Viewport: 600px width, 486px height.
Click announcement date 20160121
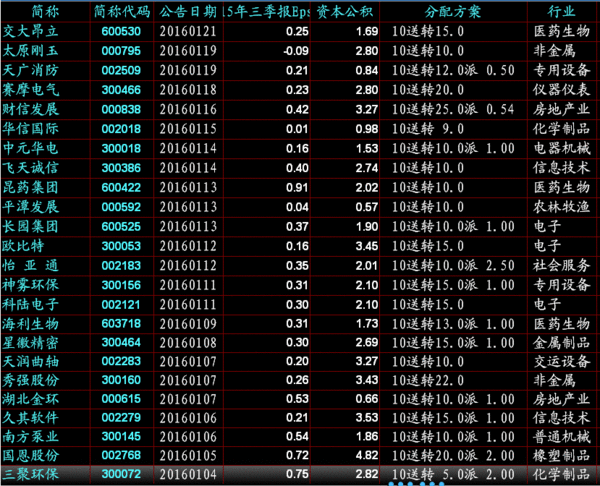188,31
